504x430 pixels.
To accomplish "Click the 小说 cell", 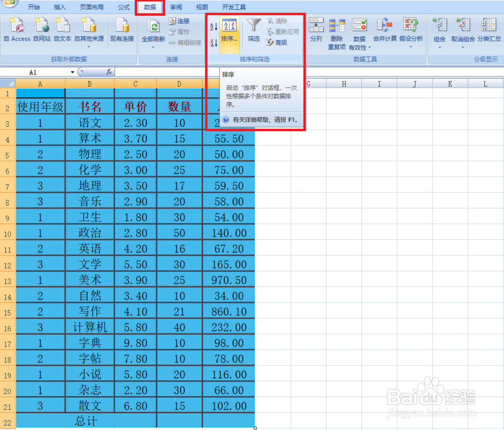I will [x=90, y=374].
